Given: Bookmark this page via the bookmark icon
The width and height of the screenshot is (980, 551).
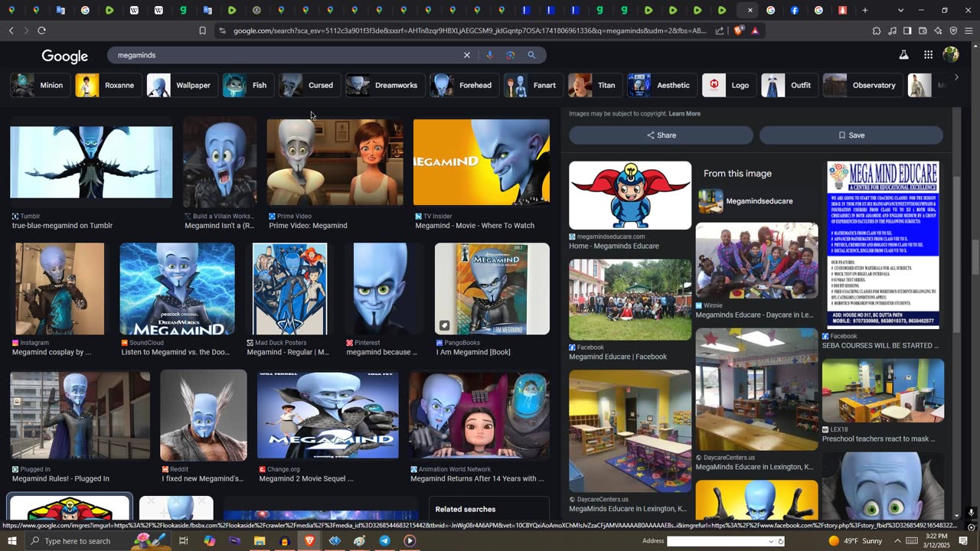Looking at the screenshot, I should tap(202, 31).
